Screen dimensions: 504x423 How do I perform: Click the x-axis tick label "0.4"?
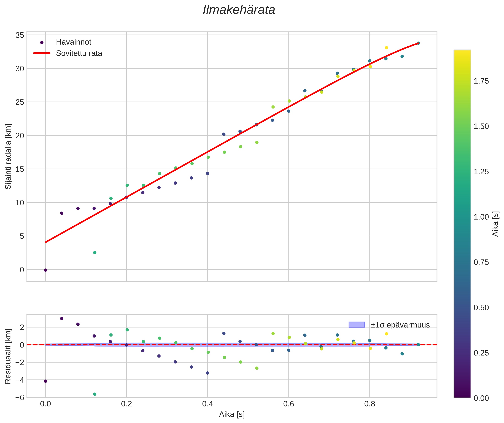tap(207, 404)
